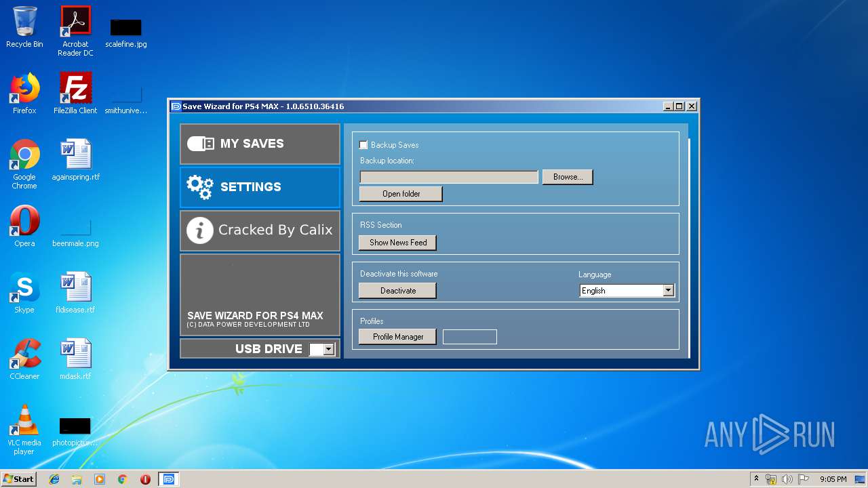Launch Skype from the desktop
This screenshot has width=868, height=488.
click(x=24, y=293)
